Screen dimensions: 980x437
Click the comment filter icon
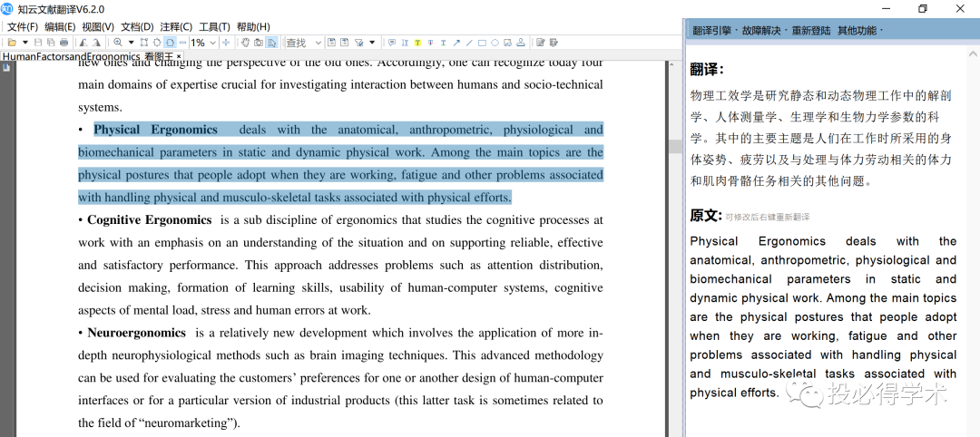(x=358, y=43)
